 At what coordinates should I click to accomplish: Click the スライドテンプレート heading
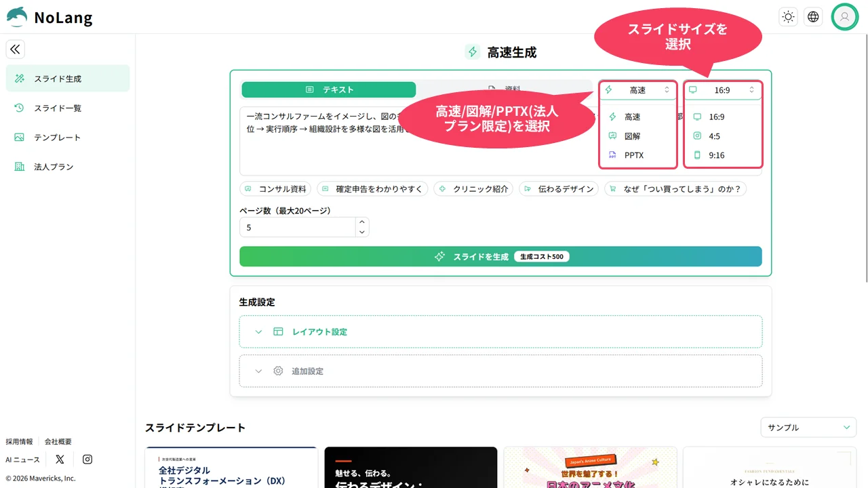pos(195,428)
